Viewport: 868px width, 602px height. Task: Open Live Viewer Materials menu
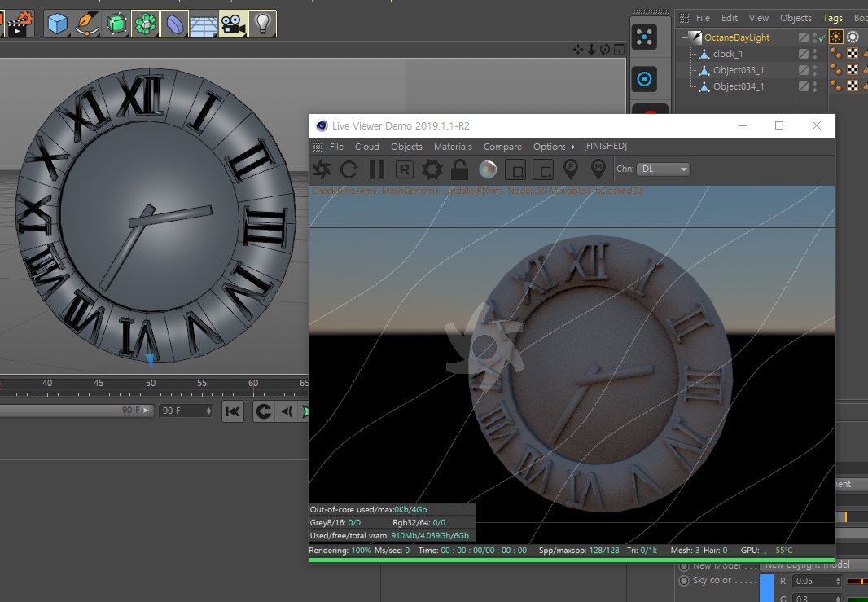coord(453,147)
